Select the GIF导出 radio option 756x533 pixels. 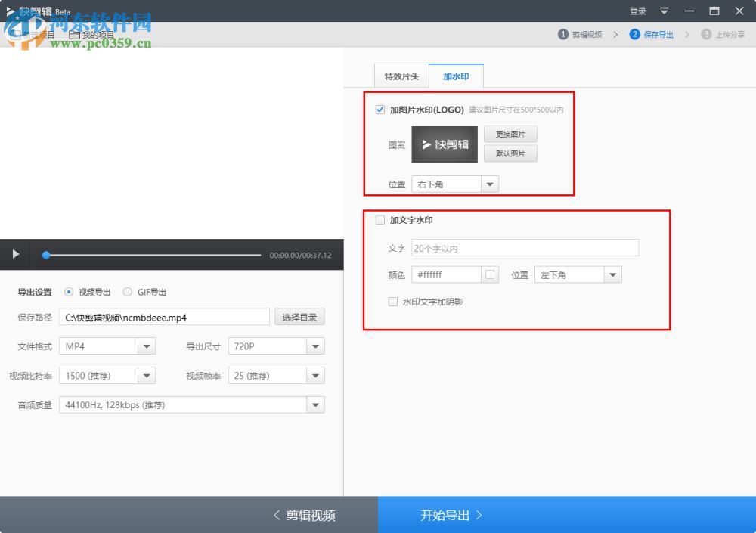[127, 292]
